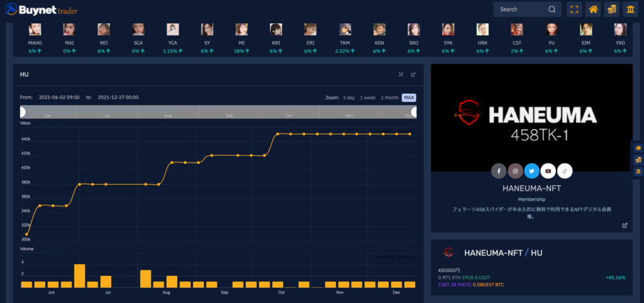This screenshot has width=644, height=303.
Task: Grab the left range scrollbar handle
Action: click(x=22, y=112)
